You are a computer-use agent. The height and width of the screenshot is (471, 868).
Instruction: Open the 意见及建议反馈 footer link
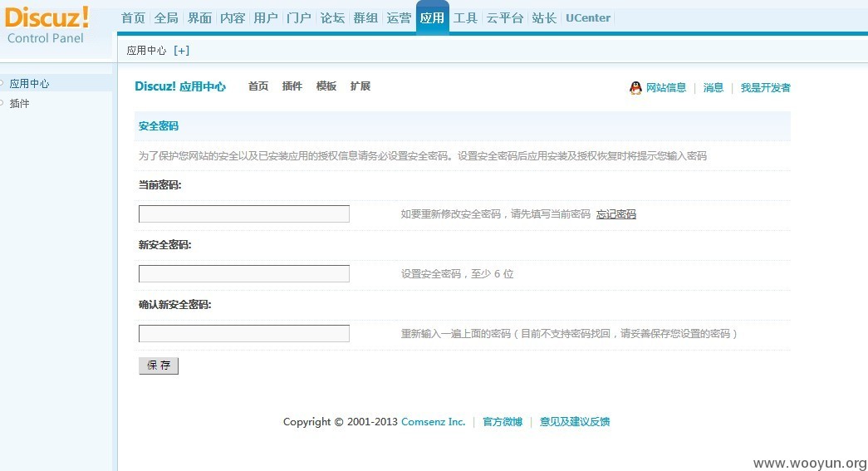[x=575, y=422]
